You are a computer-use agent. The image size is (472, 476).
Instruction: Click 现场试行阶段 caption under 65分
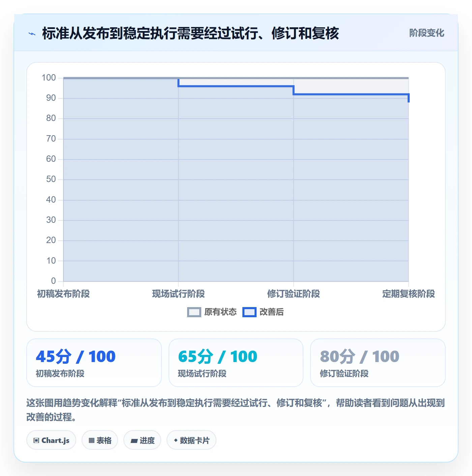pyautogui.click(x=202, y=374)
